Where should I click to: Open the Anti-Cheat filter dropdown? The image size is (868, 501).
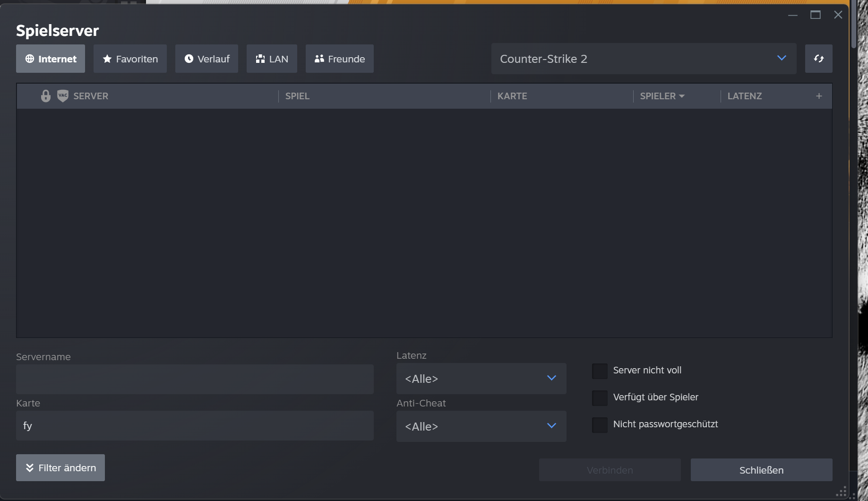click(481, 426)
